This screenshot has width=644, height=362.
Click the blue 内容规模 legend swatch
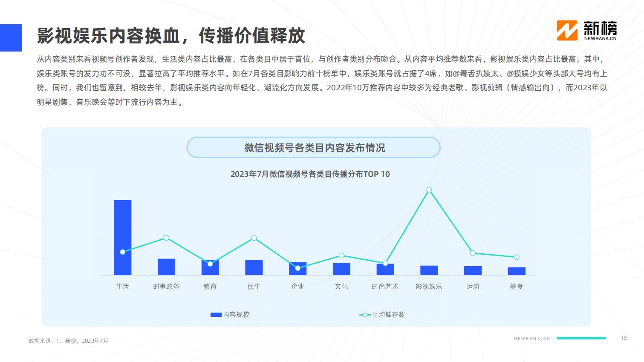click(216, 315)
